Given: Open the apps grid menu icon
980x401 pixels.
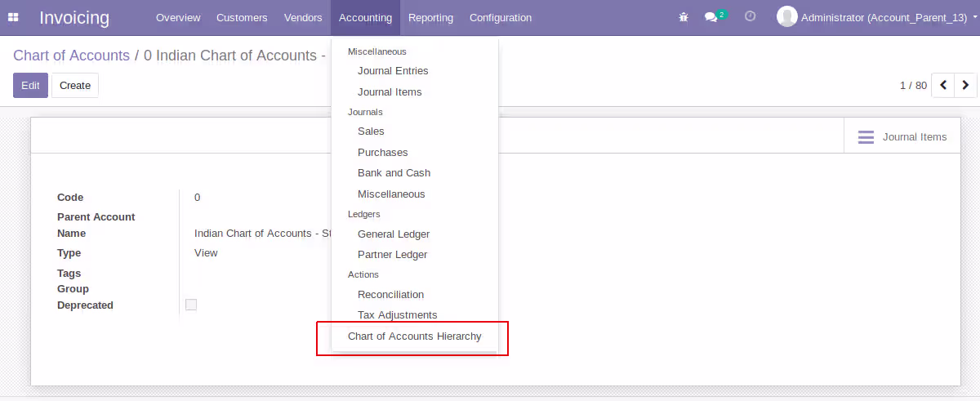Looking at the screenshot, I should click(x=13, y=17).
